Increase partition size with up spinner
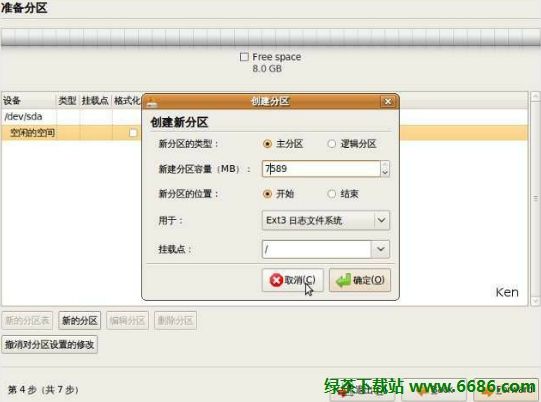 (385, 165)
